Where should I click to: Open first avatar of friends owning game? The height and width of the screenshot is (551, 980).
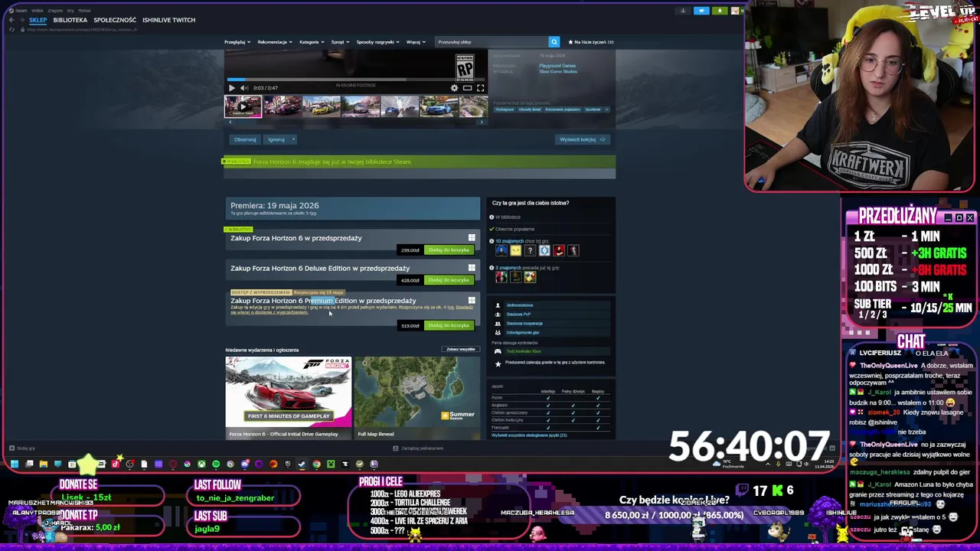501,277
